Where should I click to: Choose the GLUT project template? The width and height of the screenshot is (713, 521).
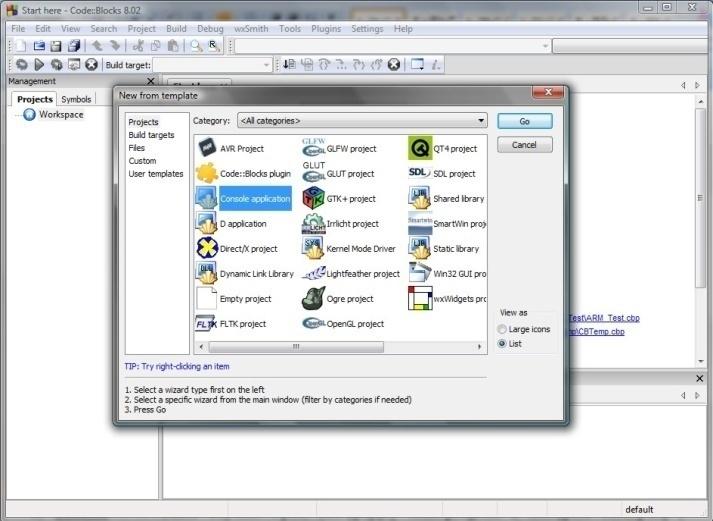[x=339, y=174]
